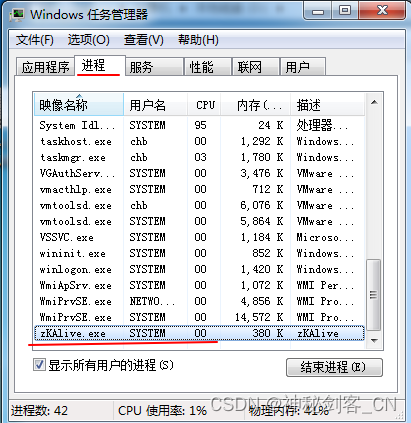Screen dimensions: 411x423
Task: Click the 进程数: 42 status entry
Action: point(39,410)
